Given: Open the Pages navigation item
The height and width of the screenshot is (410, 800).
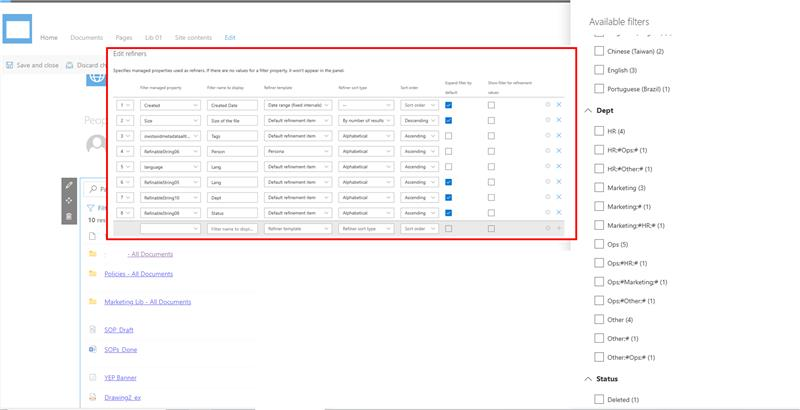Looking at the screenshot, I should 124,38.
